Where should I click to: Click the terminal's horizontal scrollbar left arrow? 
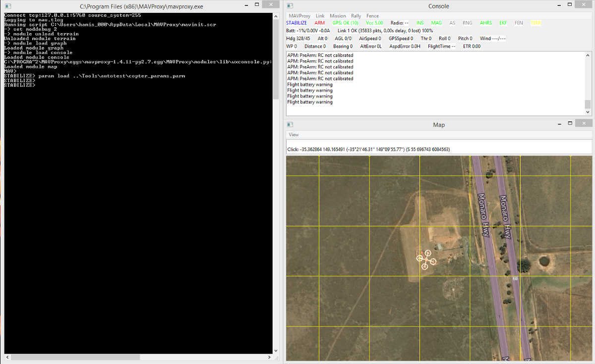click(7, 357)
